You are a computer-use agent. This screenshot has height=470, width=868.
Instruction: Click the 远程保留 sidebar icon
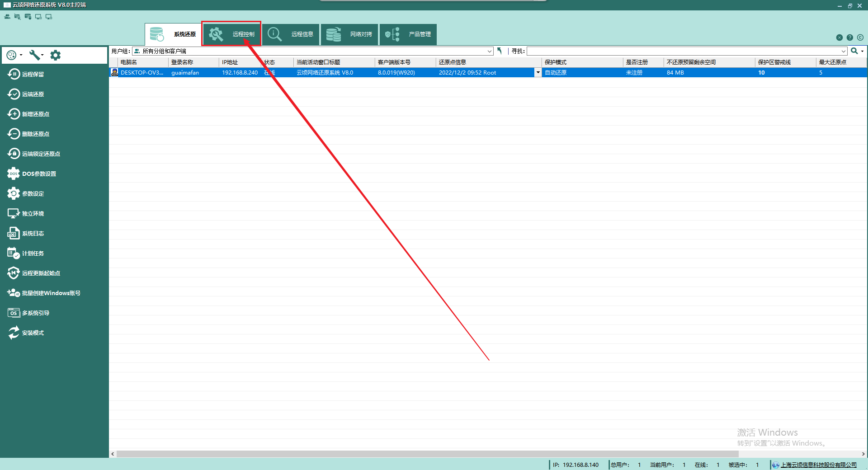14,74
